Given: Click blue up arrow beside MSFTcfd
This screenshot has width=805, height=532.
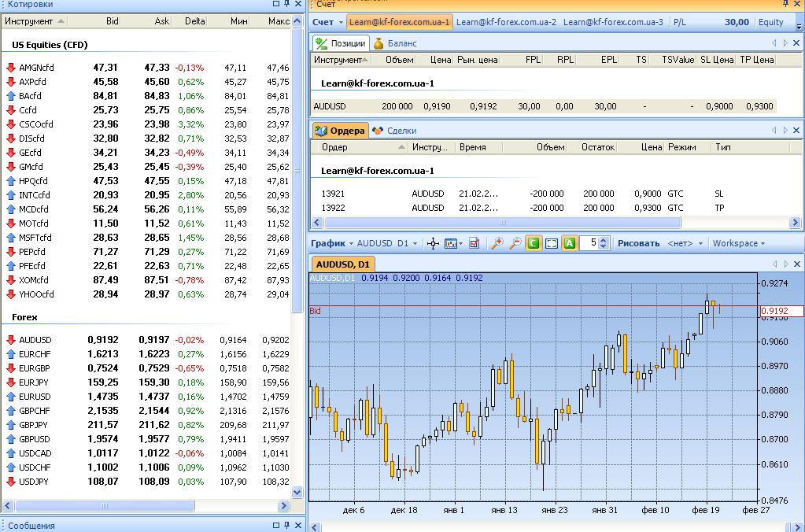Looking at the screenshot, I should point(11,237).
